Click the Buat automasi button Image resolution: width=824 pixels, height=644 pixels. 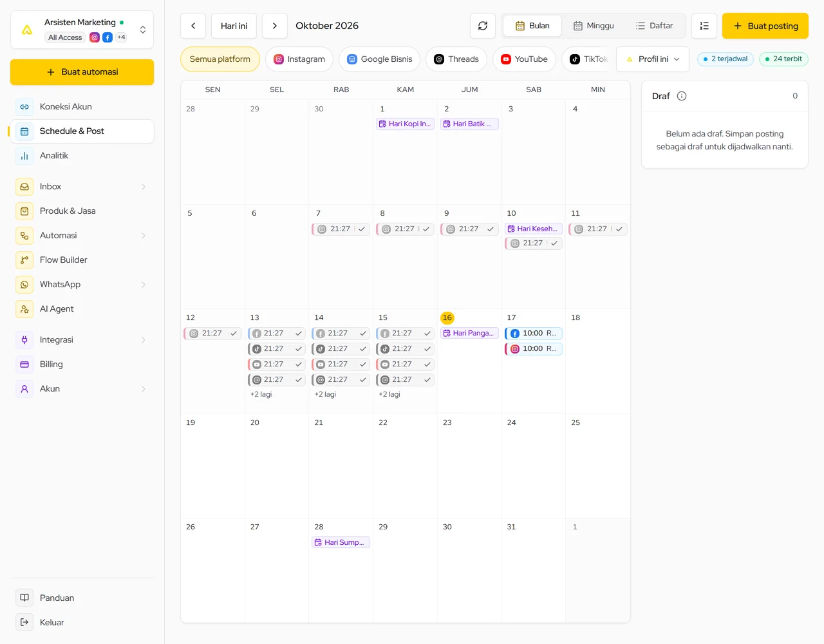point(82,72)
